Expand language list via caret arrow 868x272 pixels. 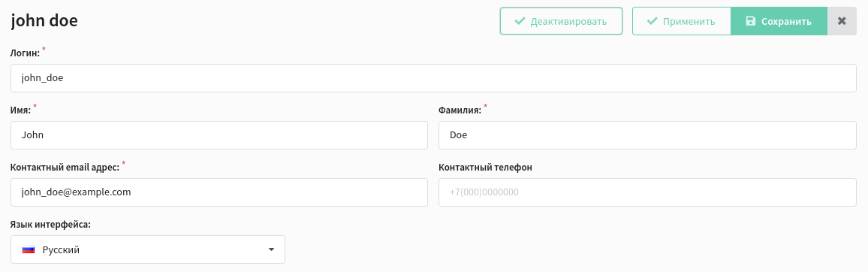coord(271,250)
